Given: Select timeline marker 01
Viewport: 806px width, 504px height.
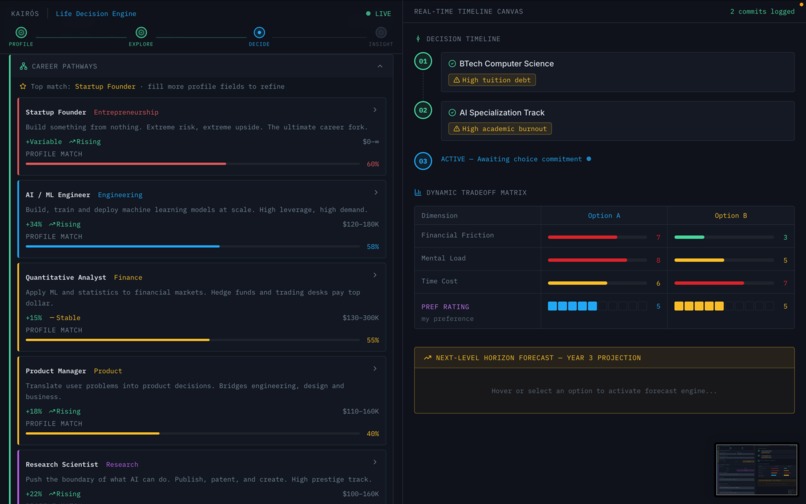Looking at the screenshot, I should (423, 61).
